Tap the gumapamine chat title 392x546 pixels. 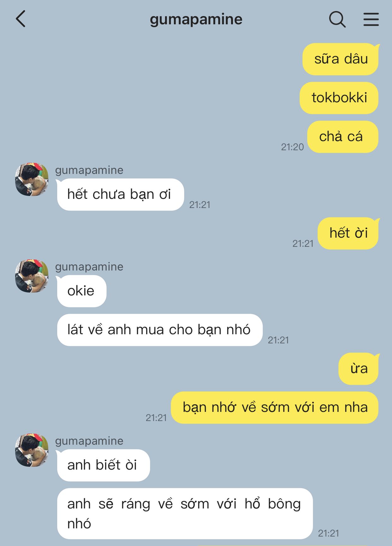[196, 20]
